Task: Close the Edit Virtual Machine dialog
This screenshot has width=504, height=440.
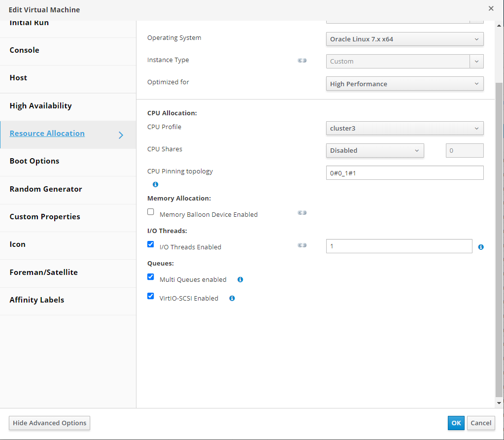Action: (x=491, y=8)
